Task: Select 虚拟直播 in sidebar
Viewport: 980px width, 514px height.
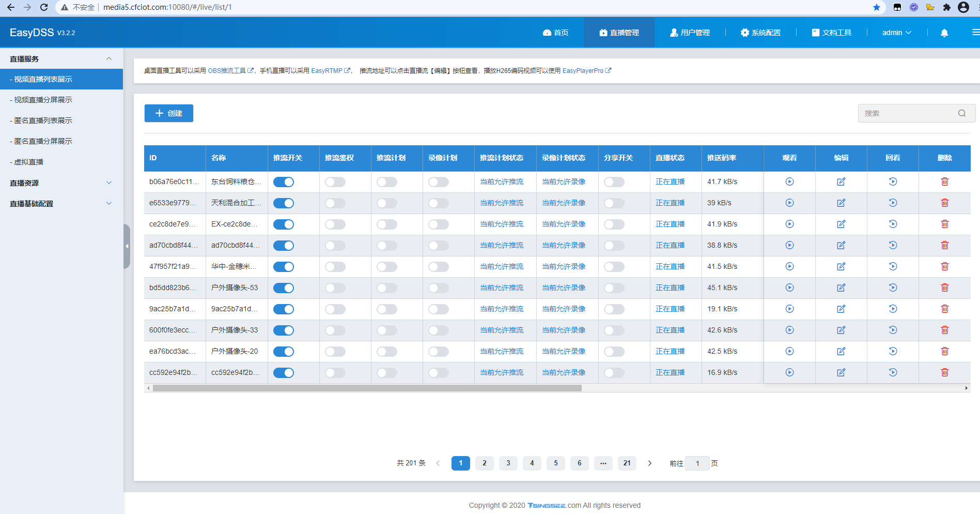Action: 61,162
